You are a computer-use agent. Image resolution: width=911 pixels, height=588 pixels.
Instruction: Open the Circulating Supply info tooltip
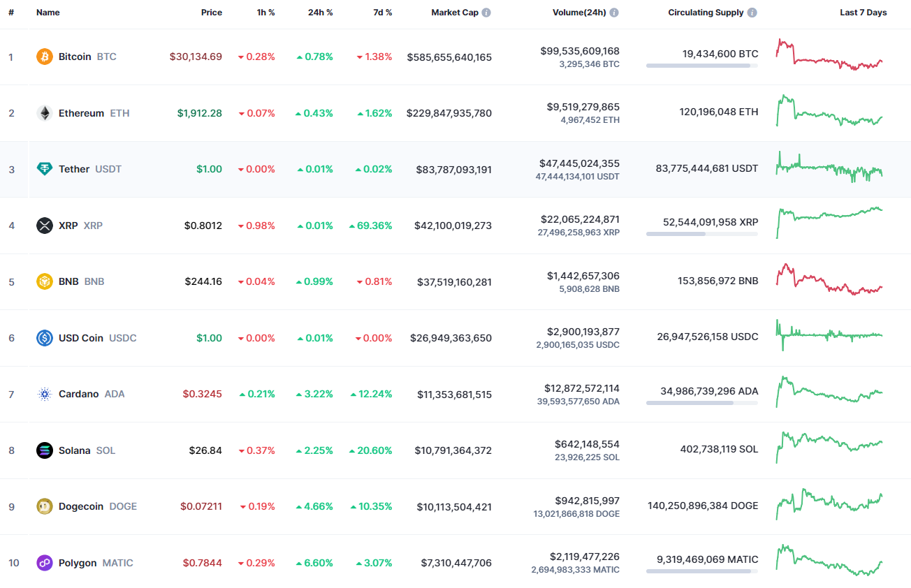(751, 12)
